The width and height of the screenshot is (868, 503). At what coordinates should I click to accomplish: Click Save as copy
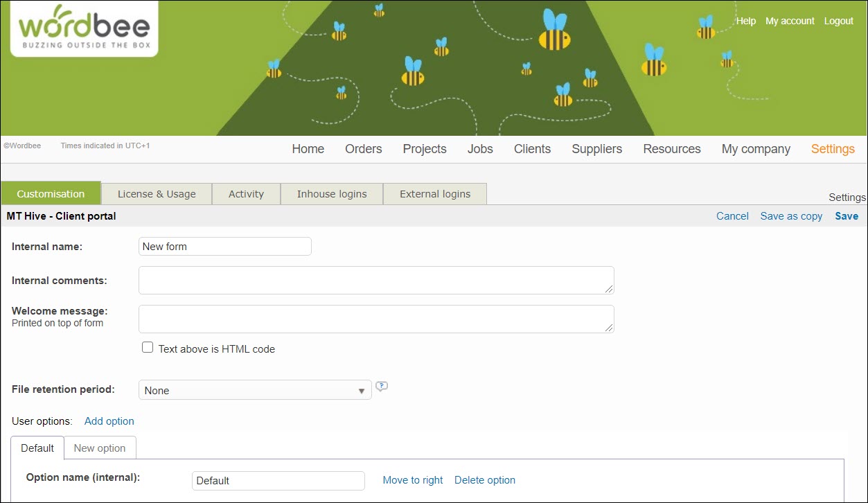791,216
